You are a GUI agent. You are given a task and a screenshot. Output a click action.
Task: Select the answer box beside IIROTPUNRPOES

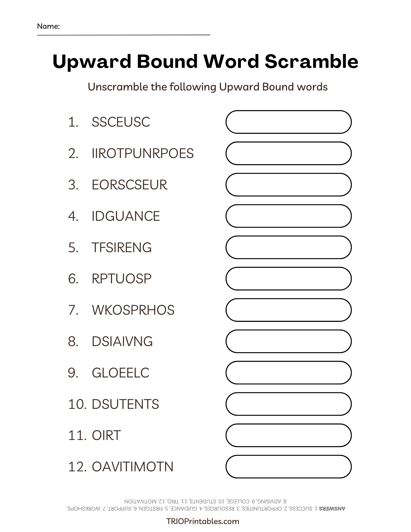288,153
